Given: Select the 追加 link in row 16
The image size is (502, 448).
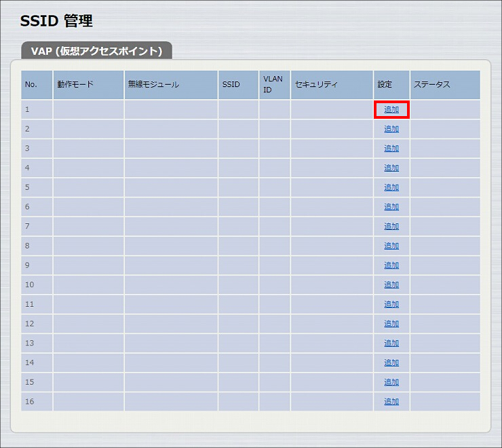Looking at the screenshot, I should (x=391, y=401).
